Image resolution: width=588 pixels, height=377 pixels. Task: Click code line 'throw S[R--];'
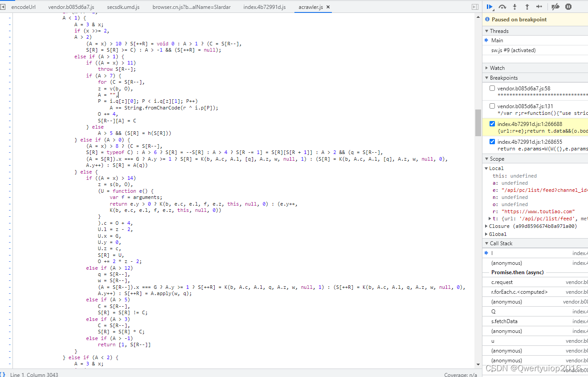pos(117,69)
